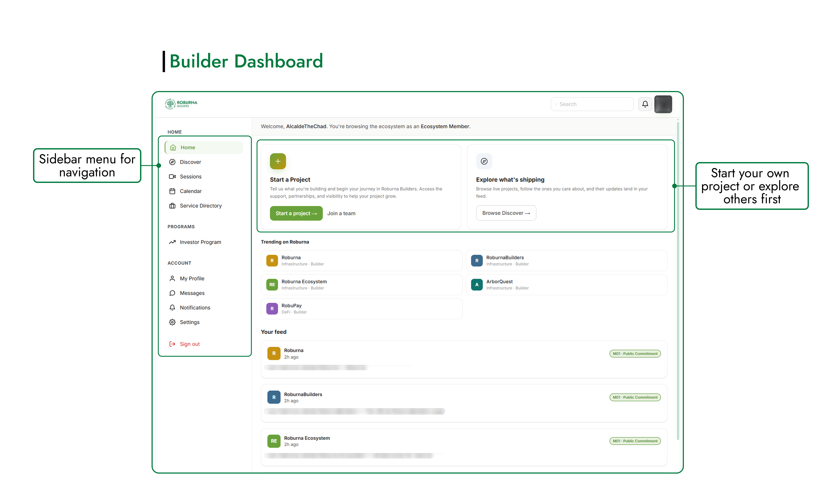Click the green plus icon on Start a Project
Screen dimensions: 835x504
[x=278, y=161]
